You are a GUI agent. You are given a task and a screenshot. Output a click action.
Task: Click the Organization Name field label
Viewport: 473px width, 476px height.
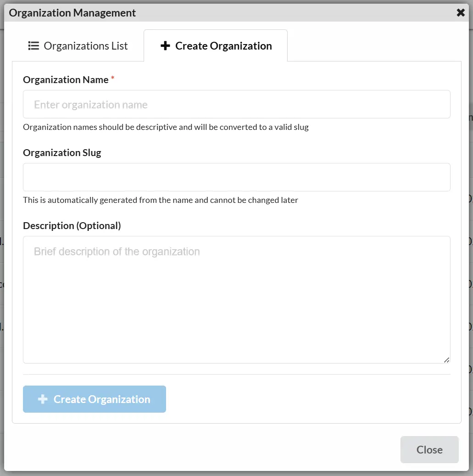(x=66, y=79)
